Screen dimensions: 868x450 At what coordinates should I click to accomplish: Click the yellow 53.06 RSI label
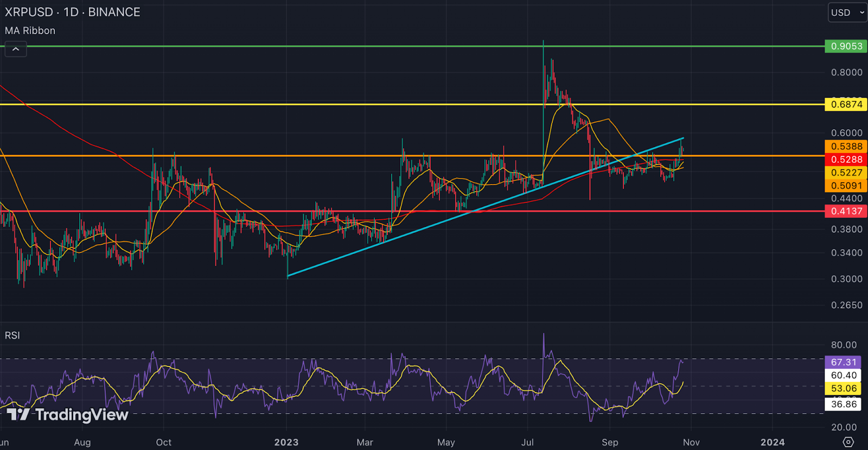click(844, 388)
